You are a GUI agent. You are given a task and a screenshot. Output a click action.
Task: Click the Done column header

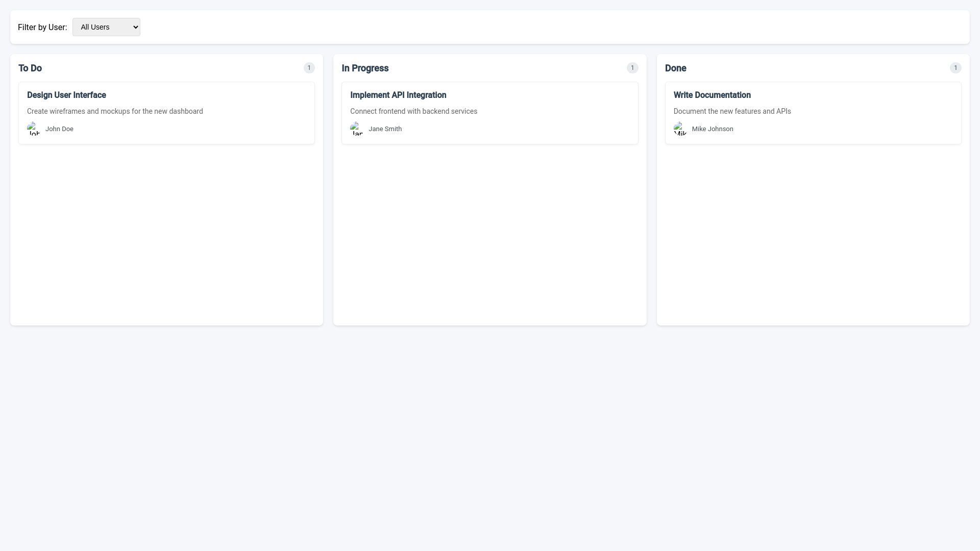[676, 68]
